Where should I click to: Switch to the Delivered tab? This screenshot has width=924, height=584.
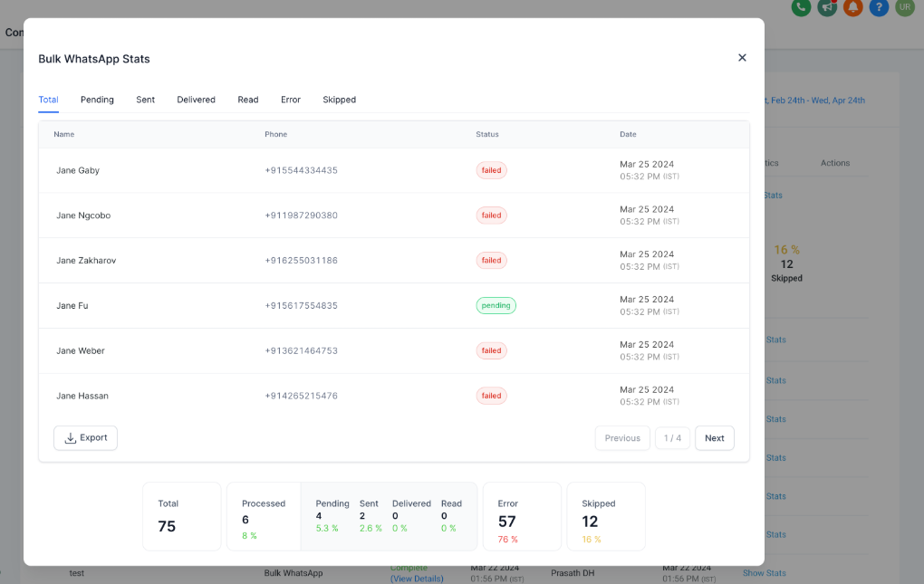click(197, 100)
